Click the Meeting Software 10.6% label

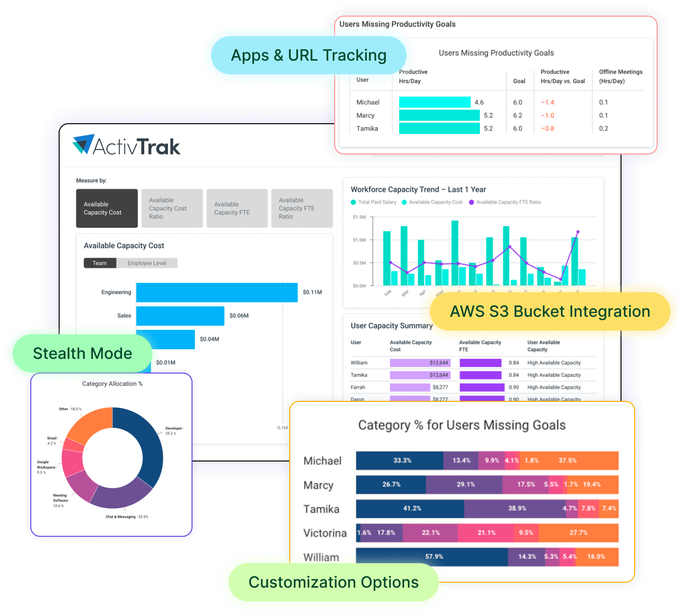[61, 501]
